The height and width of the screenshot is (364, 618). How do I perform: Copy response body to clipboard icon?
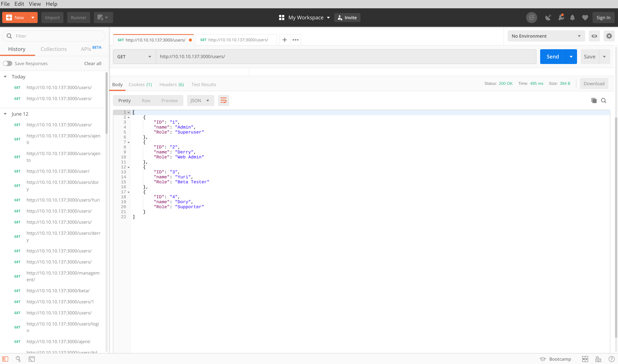[x=594, y=100]
